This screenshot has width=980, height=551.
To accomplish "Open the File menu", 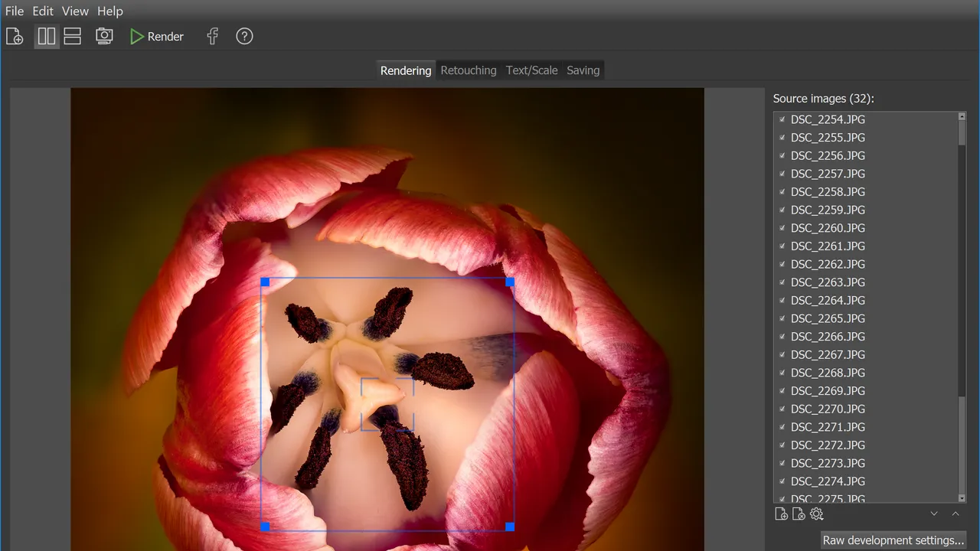I will (x=15, y=11).
